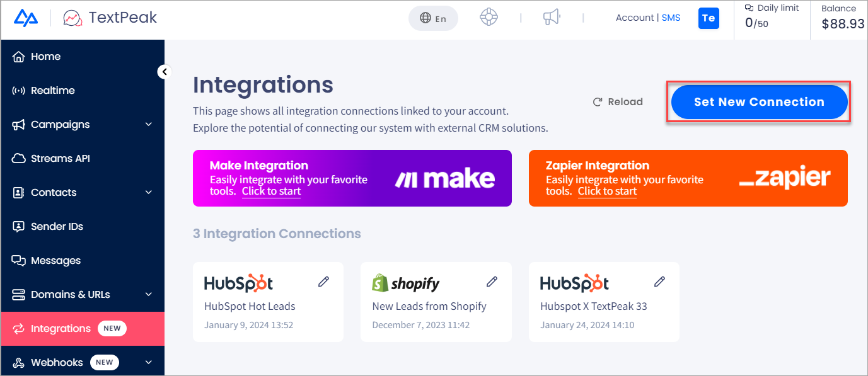
Task: Open Sender IDs in sidebar
Action: [83, 227]
